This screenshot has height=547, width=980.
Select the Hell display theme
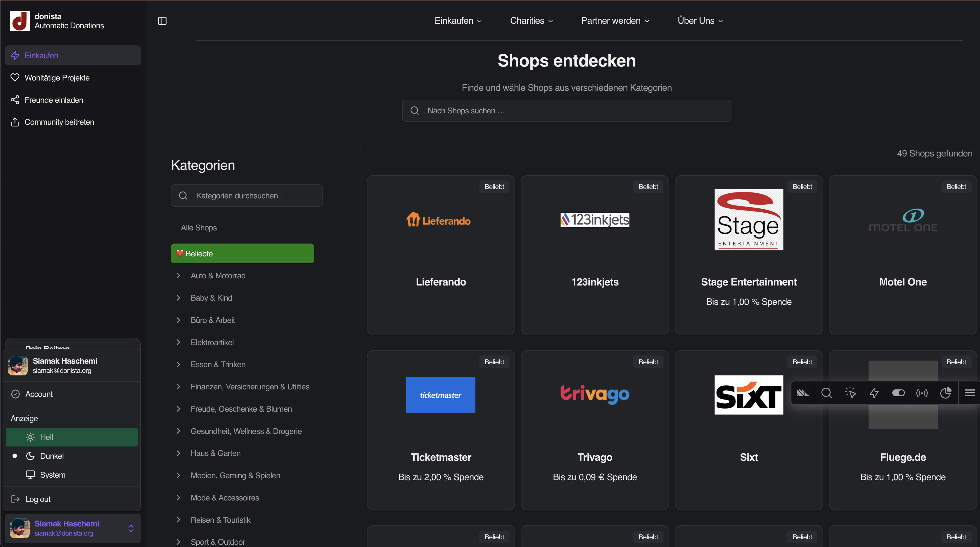point(71,437)
